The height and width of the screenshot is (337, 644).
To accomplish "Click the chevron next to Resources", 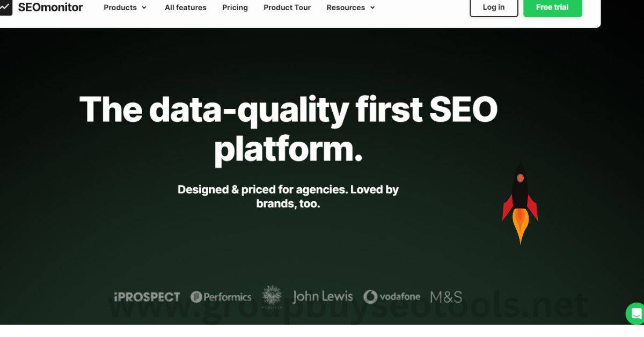I will pyautogui.click(x=372, y=8).
